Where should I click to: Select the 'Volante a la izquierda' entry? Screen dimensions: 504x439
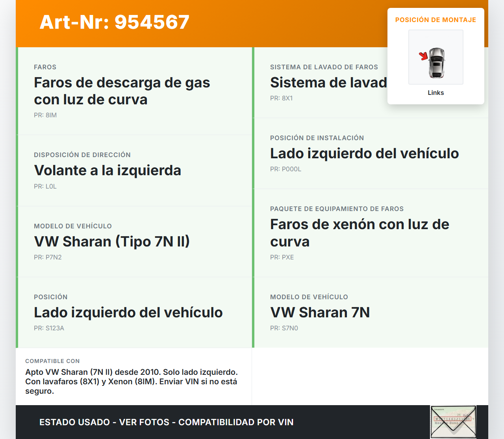(x=107, y=170)
